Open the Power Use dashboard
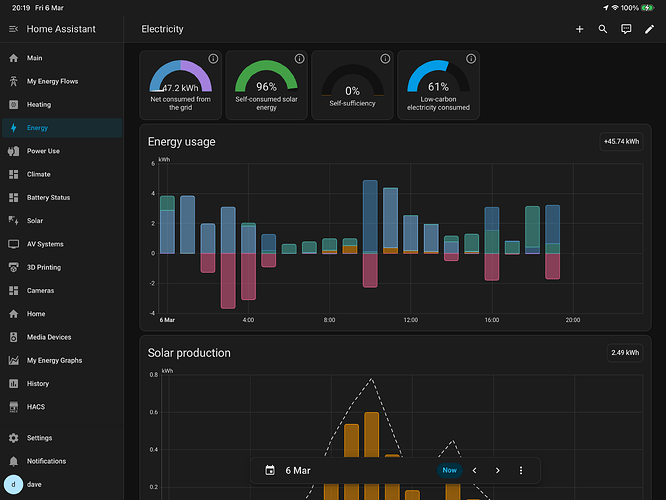The width and height of the screenshot is (666, 500). [62, 151]
